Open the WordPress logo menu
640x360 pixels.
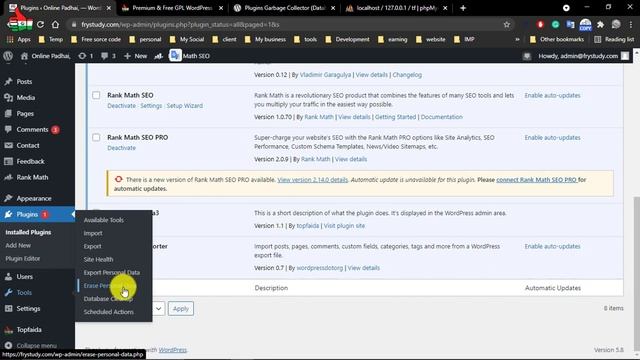(8, 56)
